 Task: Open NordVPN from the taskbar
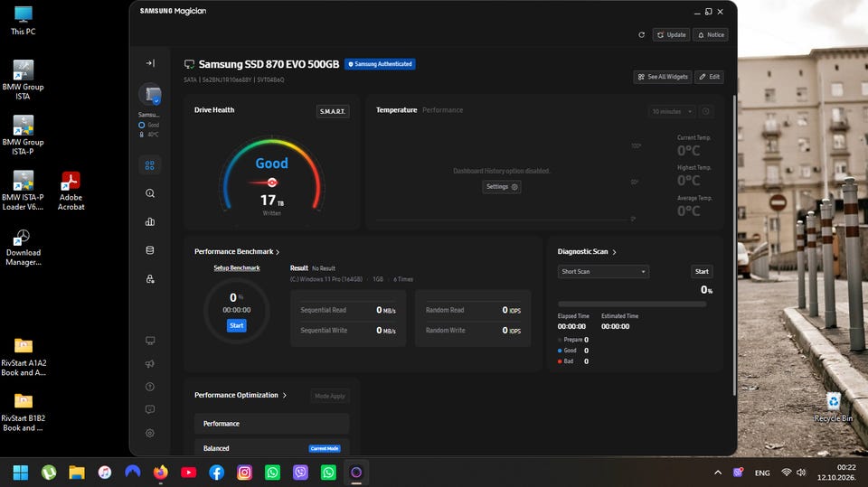132,473
